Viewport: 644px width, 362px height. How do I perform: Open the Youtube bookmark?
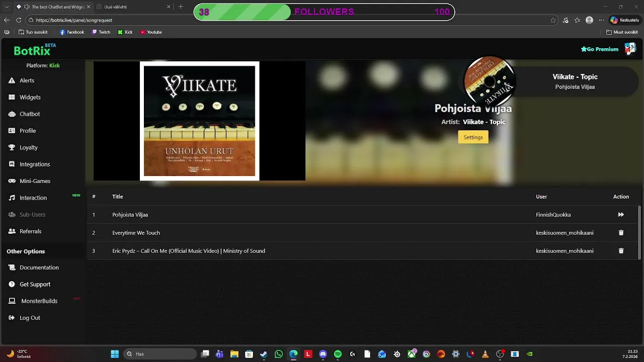[x=151, y=32]
